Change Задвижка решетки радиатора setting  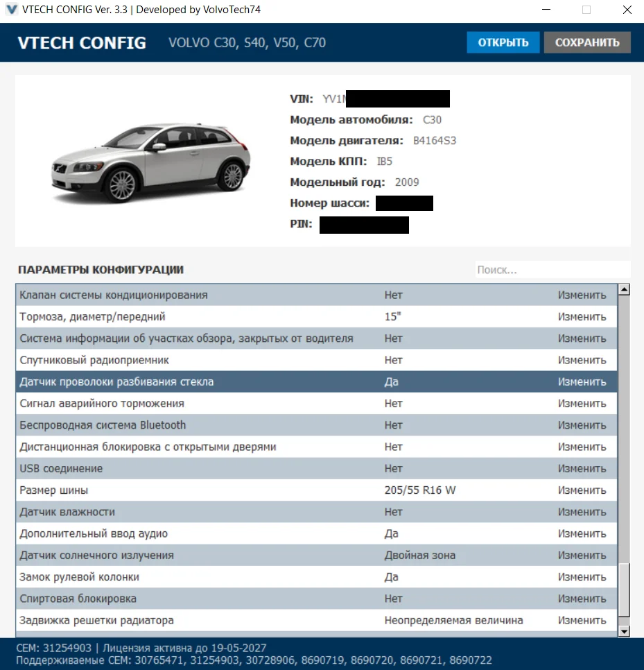tap(582, 621)
